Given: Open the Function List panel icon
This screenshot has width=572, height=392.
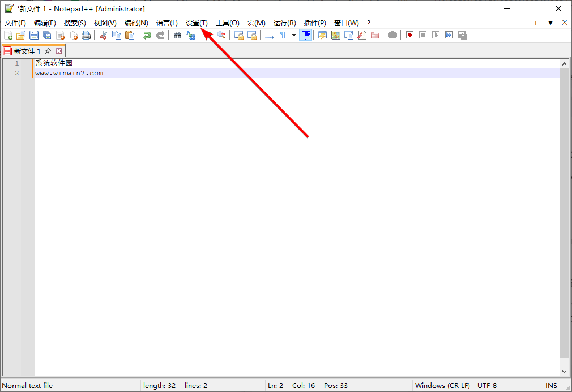Looking at the screenshot, I should coord(361,35).
